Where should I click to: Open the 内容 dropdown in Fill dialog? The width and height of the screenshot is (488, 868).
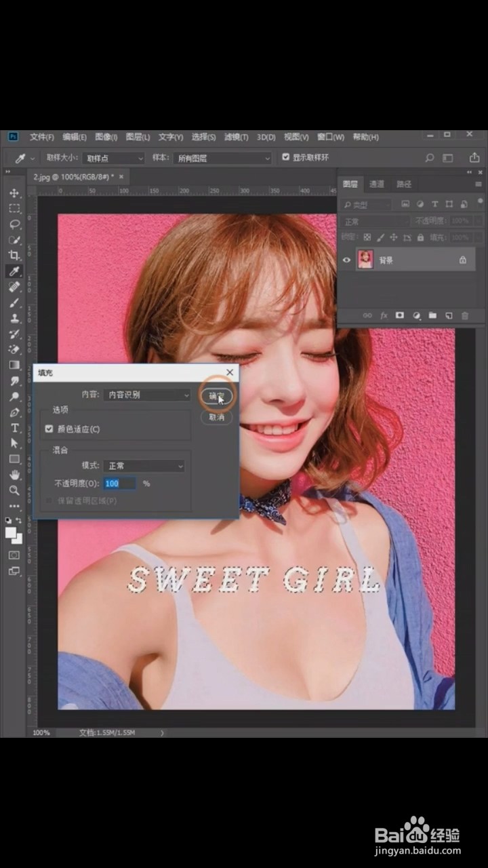coord(147,395)
